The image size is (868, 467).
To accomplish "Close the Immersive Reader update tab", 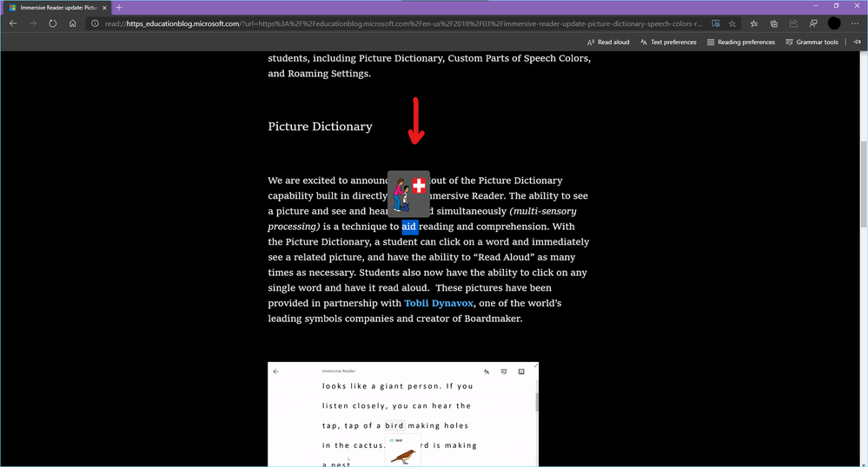I will pyautogui.click(x=104, y=8).
